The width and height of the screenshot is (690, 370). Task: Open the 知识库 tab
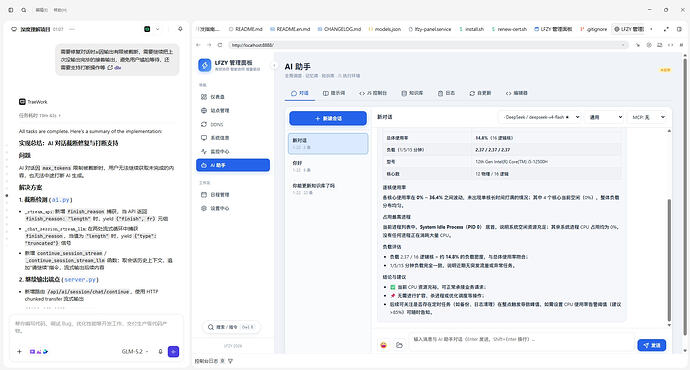(x=412, y=93)
